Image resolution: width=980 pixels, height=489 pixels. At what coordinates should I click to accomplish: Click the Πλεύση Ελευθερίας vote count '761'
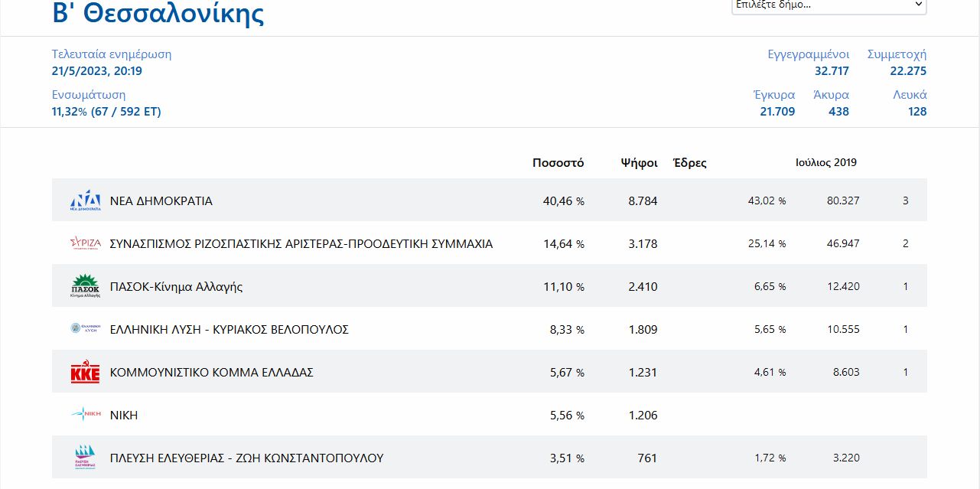pyautogui.click(x=647, y=458)
